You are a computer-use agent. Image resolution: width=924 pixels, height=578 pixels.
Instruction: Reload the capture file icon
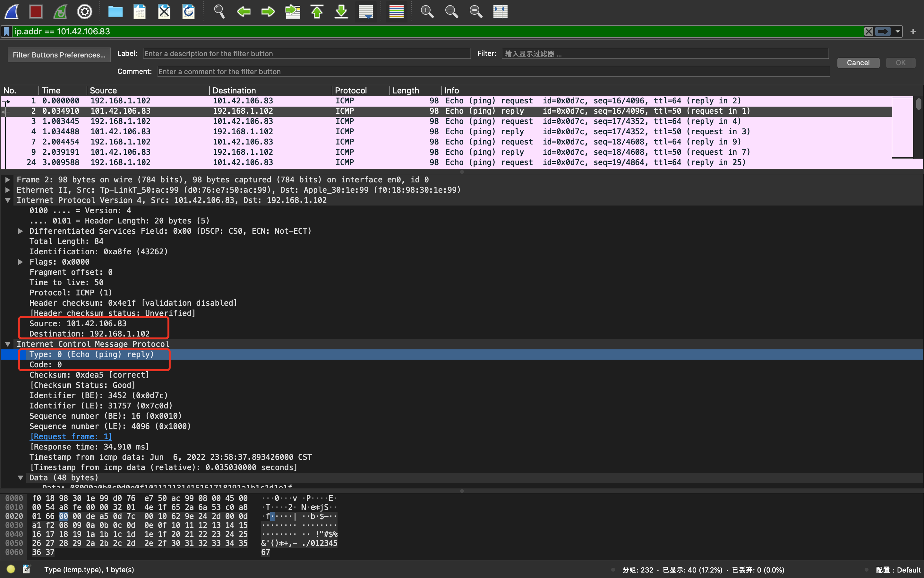click(x=189, y=12)
